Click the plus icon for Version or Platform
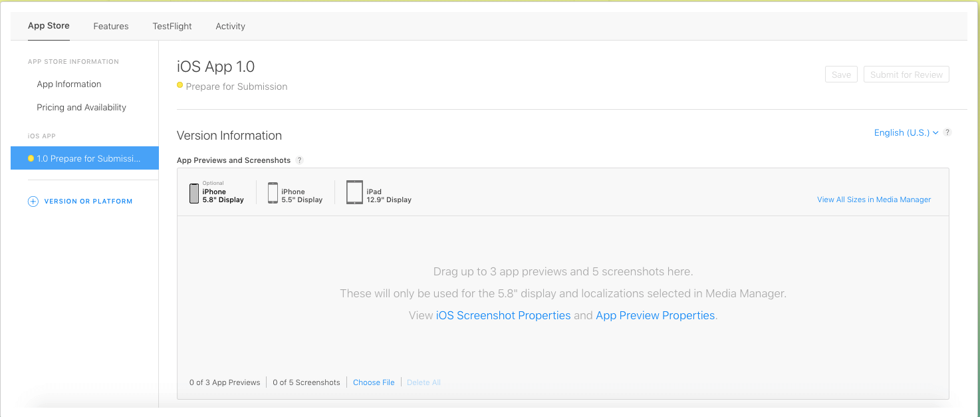The height and width of the screenshot is (417, 980). coord(33,202)
